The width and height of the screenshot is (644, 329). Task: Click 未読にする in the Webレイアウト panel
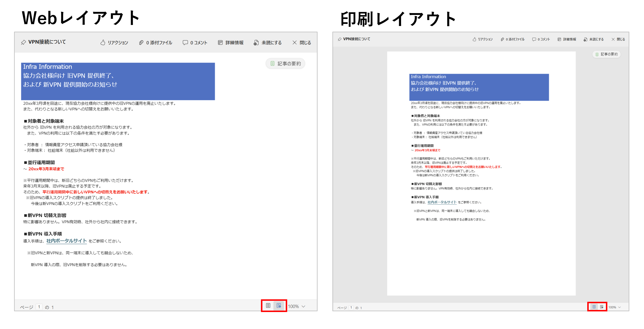(x=268, y=43)
